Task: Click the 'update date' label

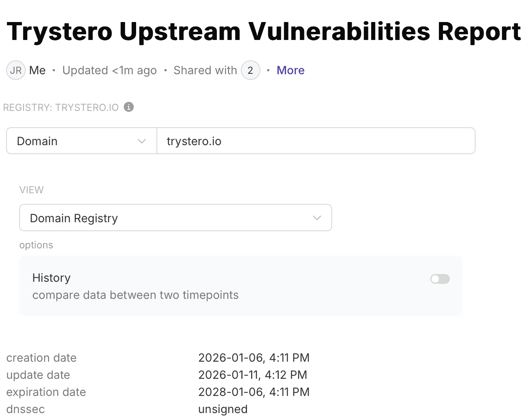Action: (38, 375)
